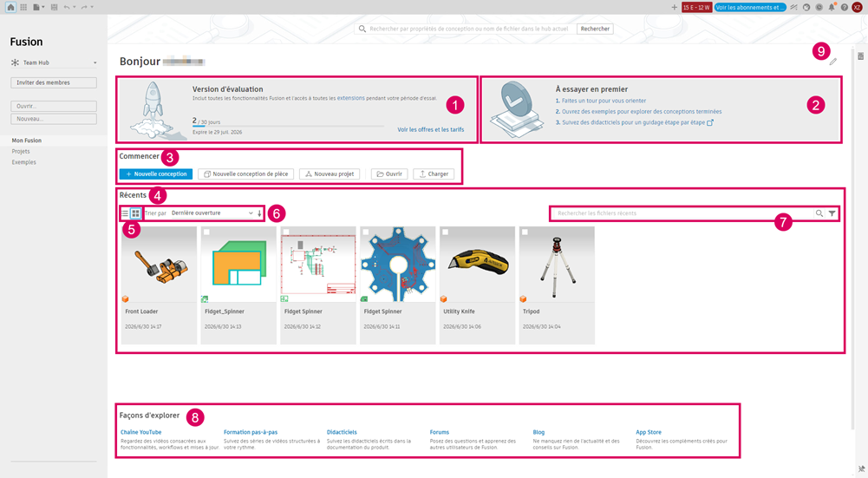Open App Store link
The height and width of the screenshot is (478, 868).
tap(649, 432)
